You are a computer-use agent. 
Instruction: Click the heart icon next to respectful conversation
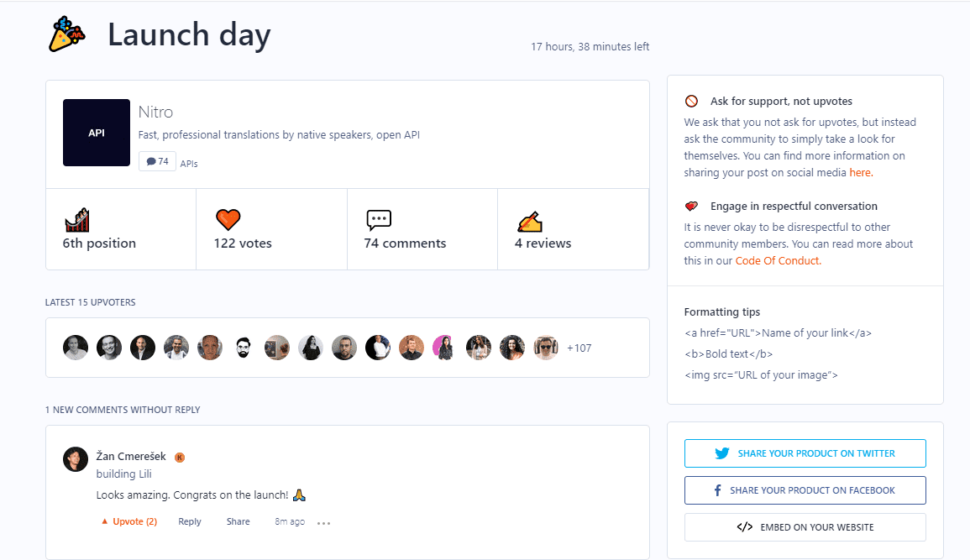[x=691, y=206]
